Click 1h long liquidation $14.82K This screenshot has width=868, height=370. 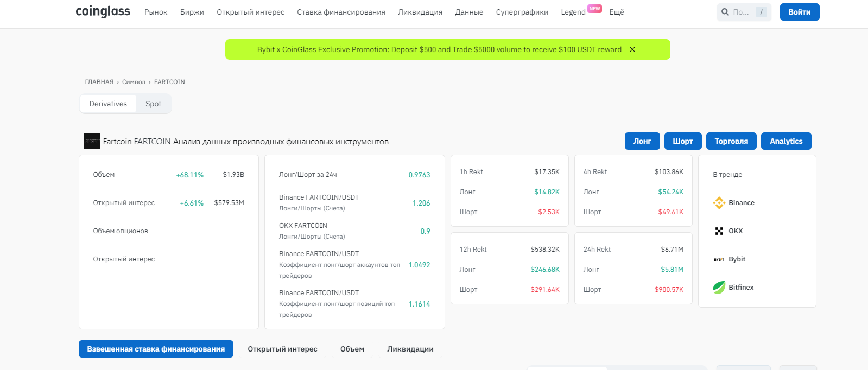(547, 192)
